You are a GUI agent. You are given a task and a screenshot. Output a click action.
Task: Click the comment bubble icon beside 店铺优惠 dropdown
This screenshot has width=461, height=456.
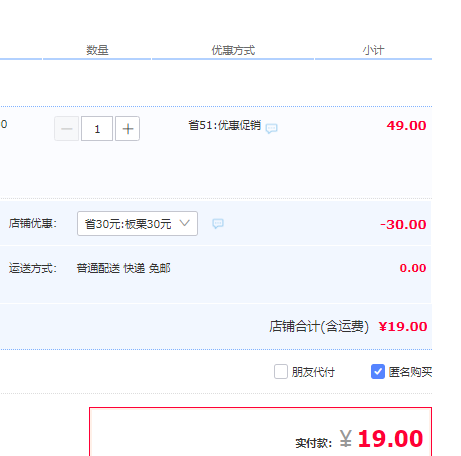(218, 223)
